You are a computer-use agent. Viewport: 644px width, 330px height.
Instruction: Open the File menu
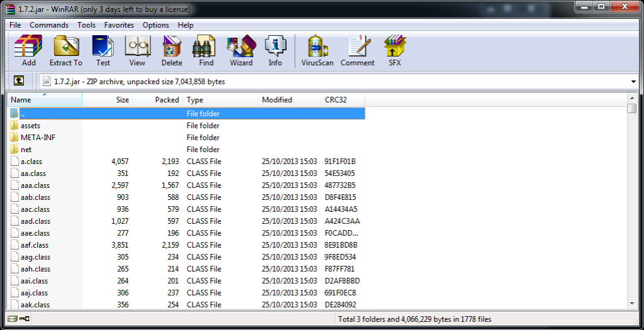tap(15, 25)
